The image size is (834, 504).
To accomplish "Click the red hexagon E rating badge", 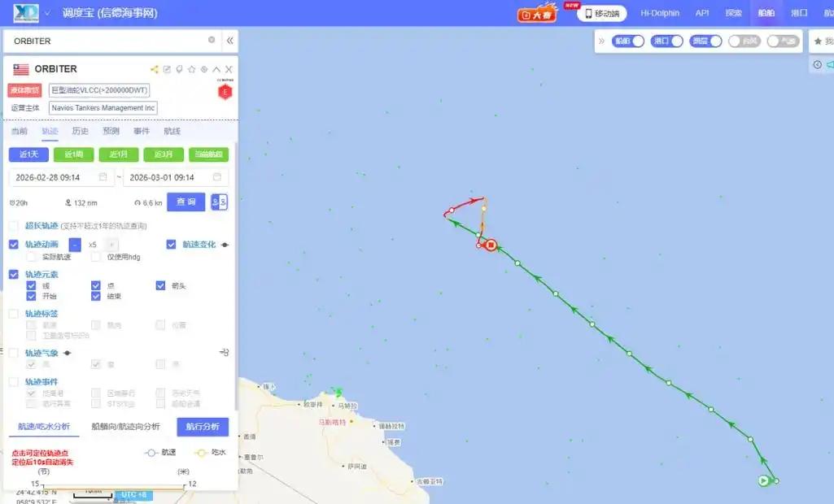I will pyautogui.click(x=225, y=91).
